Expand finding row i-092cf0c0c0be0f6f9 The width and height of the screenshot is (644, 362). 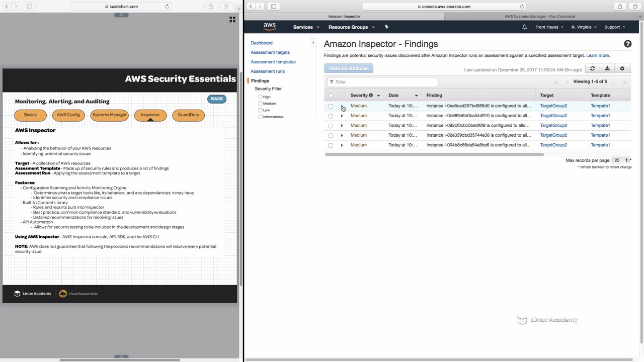pyautogui.click(x=342, y=126)
